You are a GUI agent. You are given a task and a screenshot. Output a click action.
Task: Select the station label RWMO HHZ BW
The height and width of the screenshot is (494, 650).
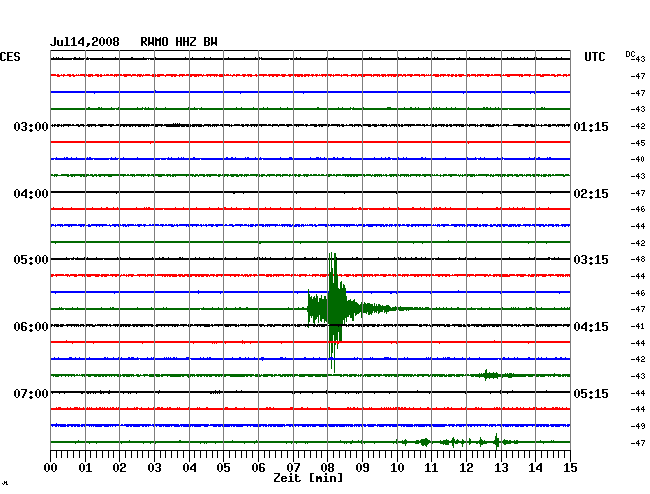click(179, 42)
